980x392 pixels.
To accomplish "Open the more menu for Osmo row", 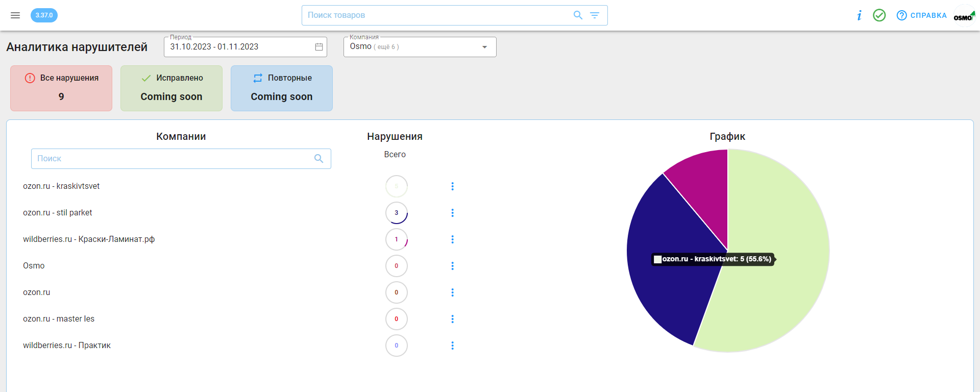I will coord(452,266).
